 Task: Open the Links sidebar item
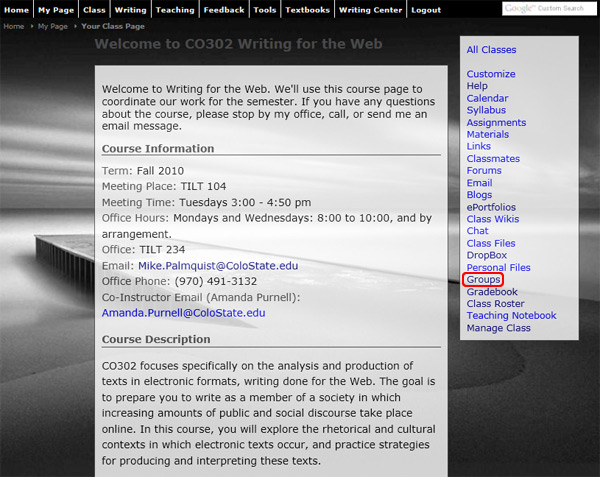[479, 146]
